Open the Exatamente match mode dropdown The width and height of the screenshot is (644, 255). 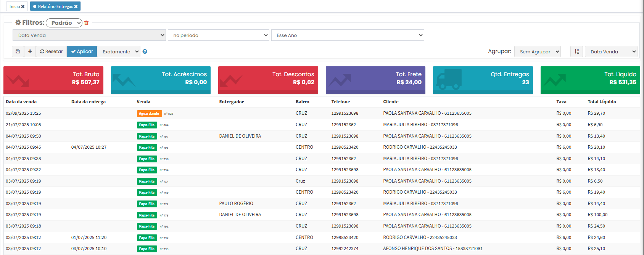tap(119, 51)
